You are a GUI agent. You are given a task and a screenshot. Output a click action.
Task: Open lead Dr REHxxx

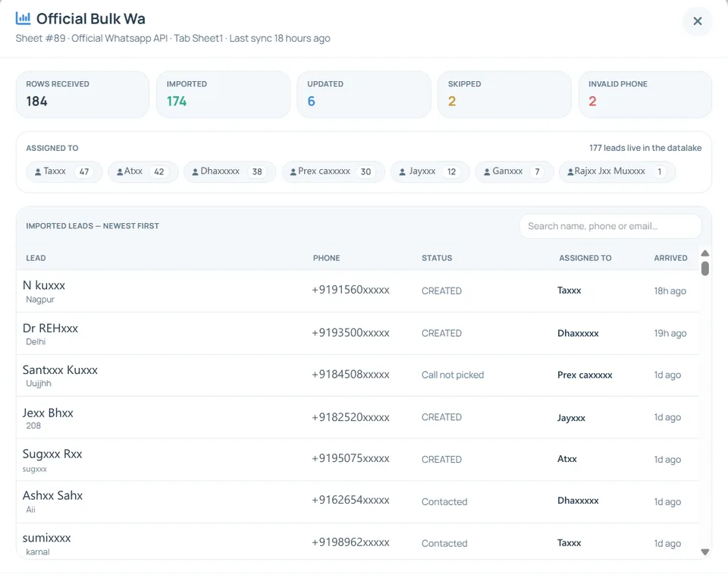point(357,333)
